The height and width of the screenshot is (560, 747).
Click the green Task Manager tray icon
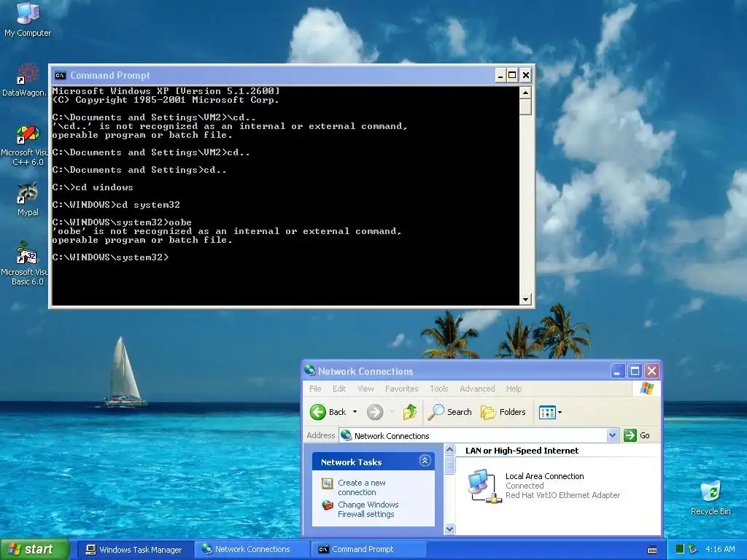point(680,549)
